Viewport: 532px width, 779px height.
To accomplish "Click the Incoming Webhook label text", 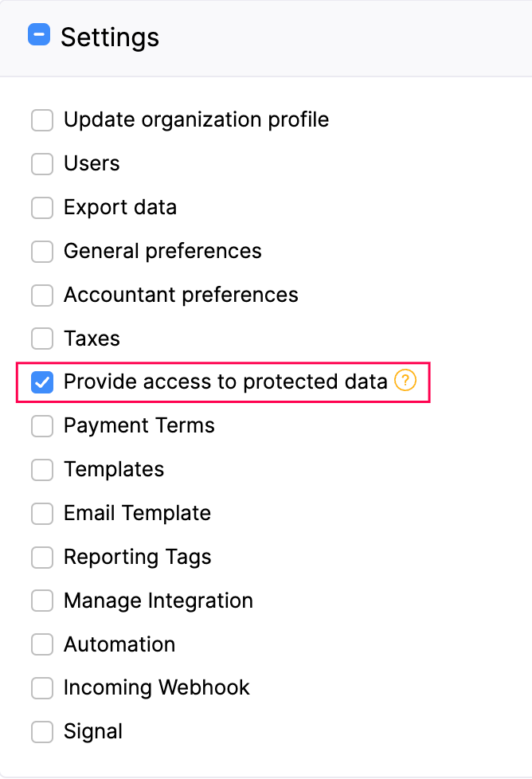I will point(157,687).
